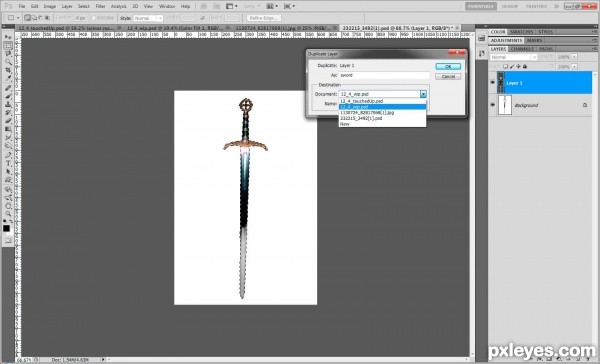Screen dimensions: 600x364
Task: Select the Gradient tool
Action: (x=8, y=129)
